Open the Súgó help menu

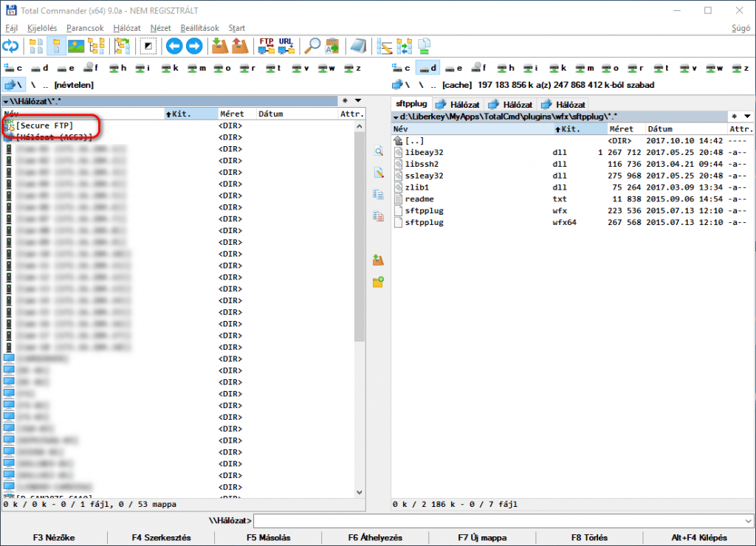[x=740, y=28]
